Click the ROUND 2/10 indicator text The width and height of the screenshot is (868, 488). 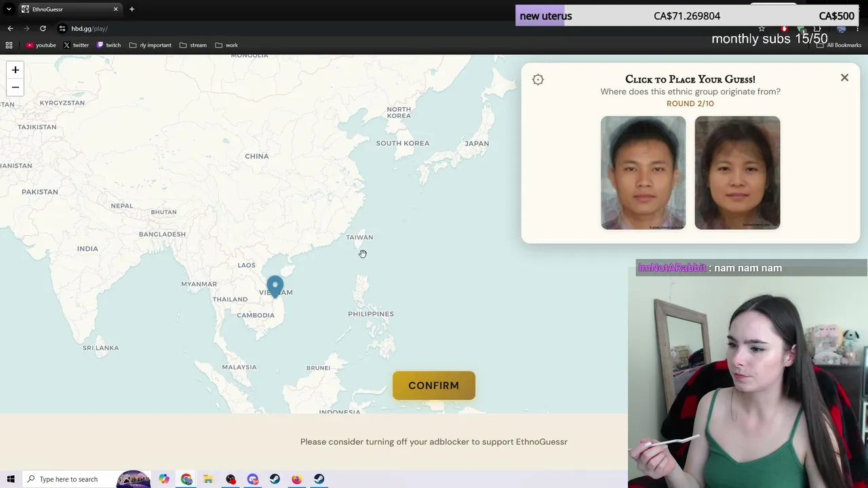(x=690, y=104)
